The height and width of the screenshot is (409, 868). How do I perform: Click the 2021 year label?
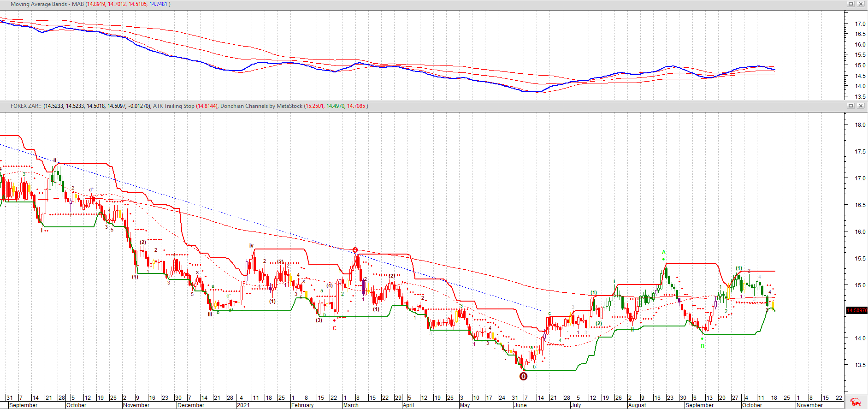(x=243, y=405)
